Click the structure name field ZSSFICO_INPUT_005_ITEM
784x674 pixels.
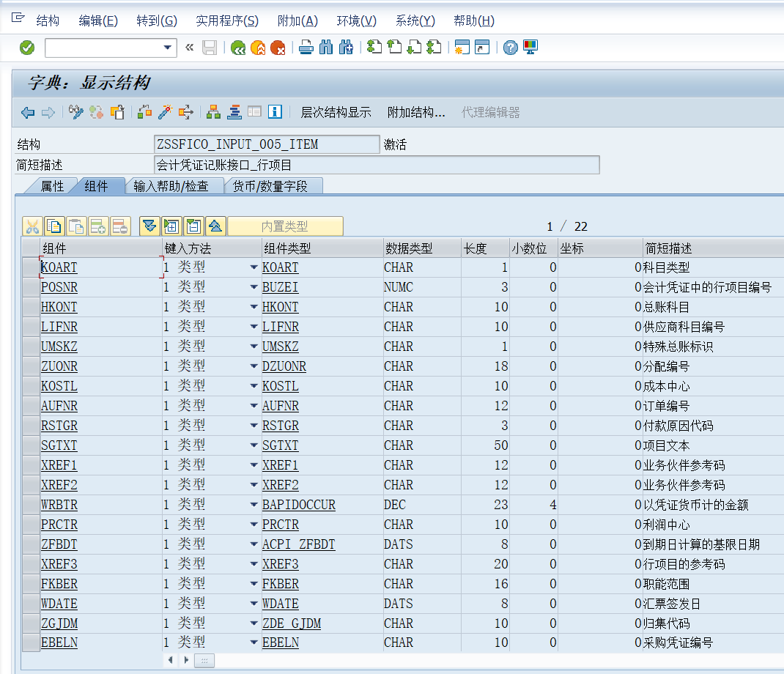[x=267, y=144]
